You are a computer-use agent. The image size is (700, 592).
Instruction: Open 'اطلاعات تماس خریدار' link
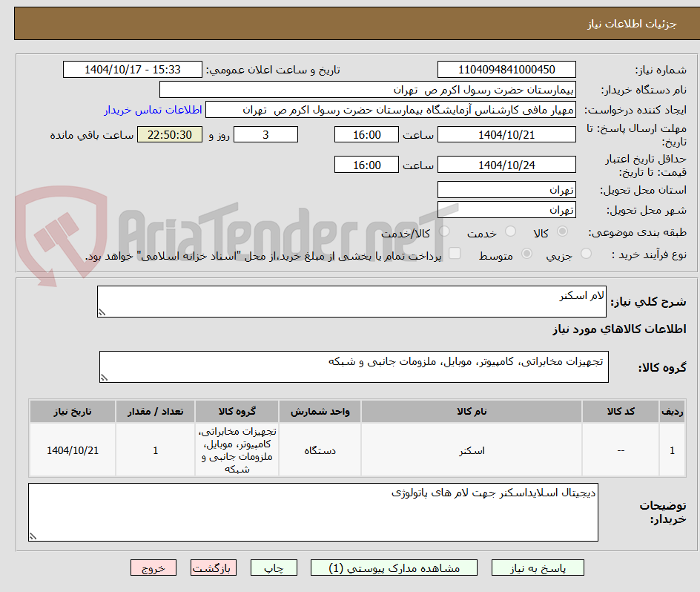pyautogui.click(x=153, y=110)
